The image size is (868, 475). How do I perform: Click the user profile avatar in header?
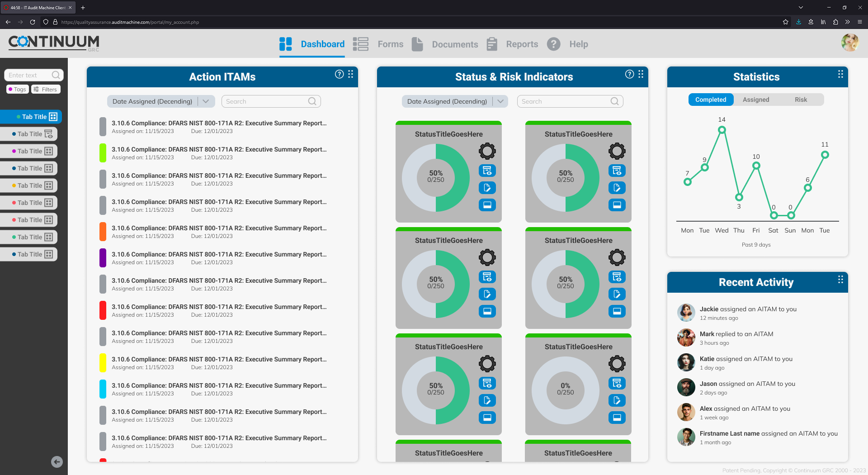[849, 43]
